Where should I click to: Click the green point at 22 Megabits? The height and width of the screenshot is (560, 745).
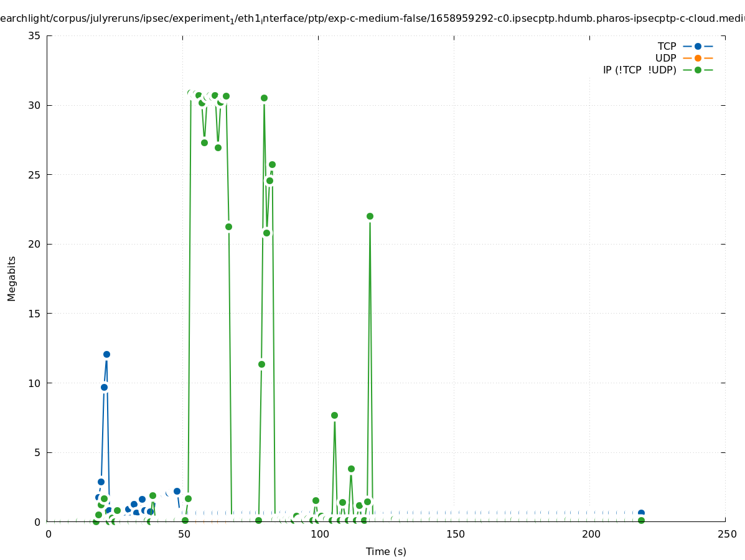[370, 216]
